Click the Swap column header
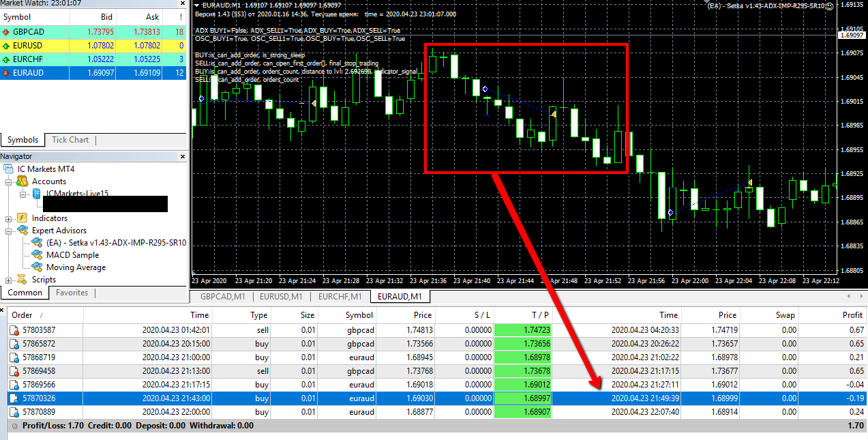 [769, 315]
